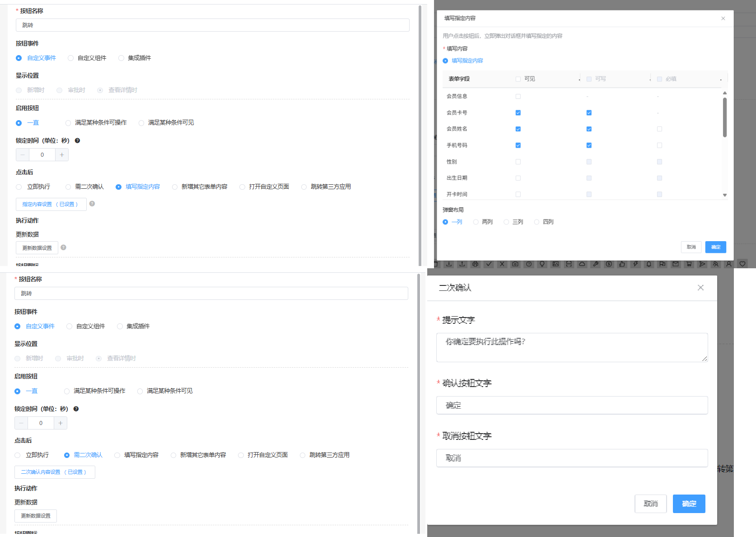Screen dimensions: 756x537
Task: Select the 两列 popup layout radio button
Action: click(x=476, y=222)
